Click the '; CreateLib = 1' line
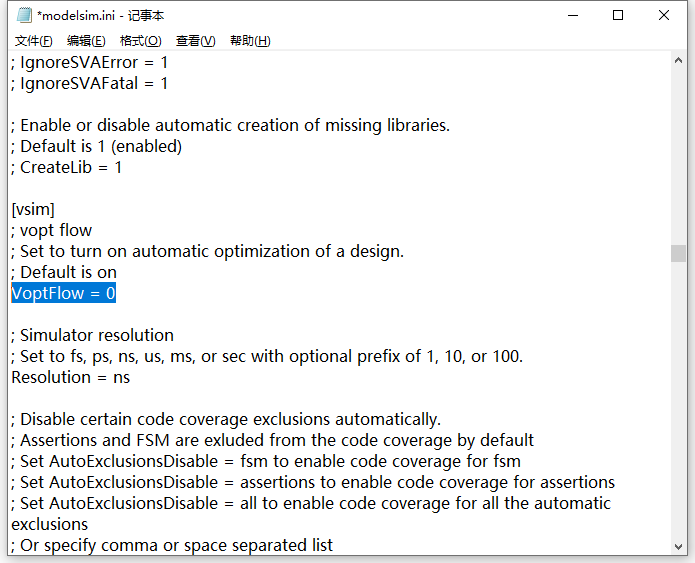The height and width of the screenshot is (563, 695). (66, 168)
